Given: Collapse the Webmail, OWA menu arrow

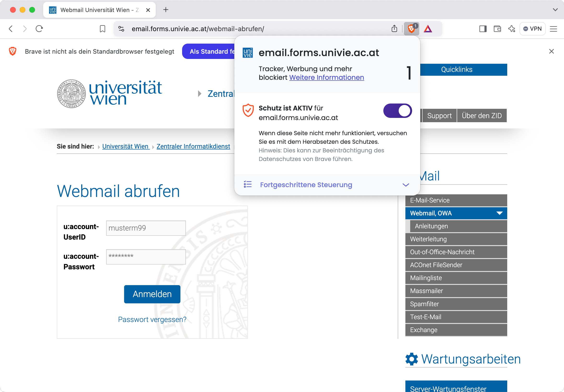Looking at the screenshot, I should 499,213.
